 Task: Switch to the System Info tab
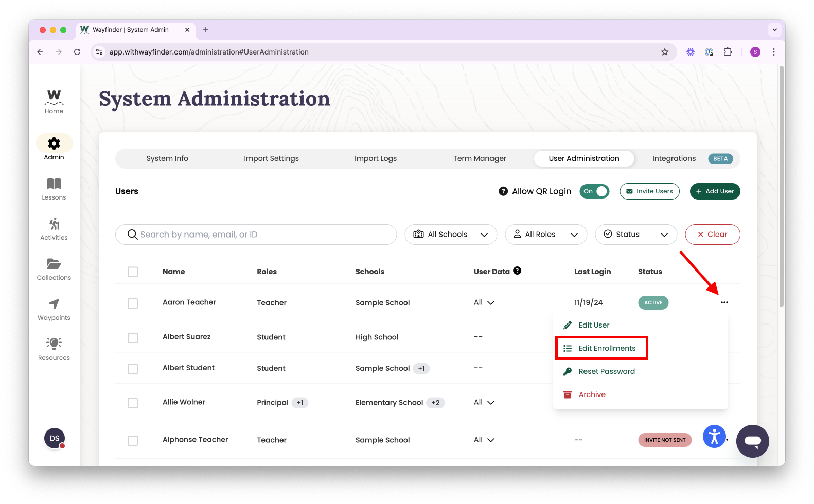click(x=167, y=158)
